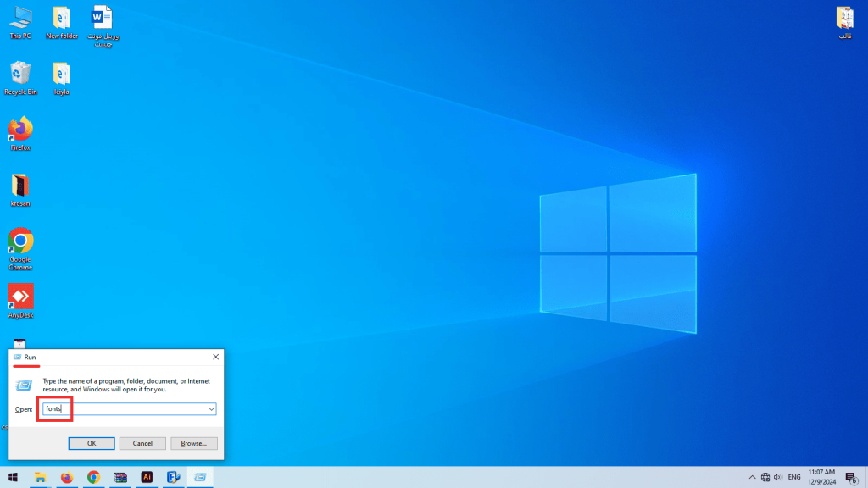Screen dimensions: 868x488
Task: Expand the Open field history dropdown
Action: [x=211, y=408]
